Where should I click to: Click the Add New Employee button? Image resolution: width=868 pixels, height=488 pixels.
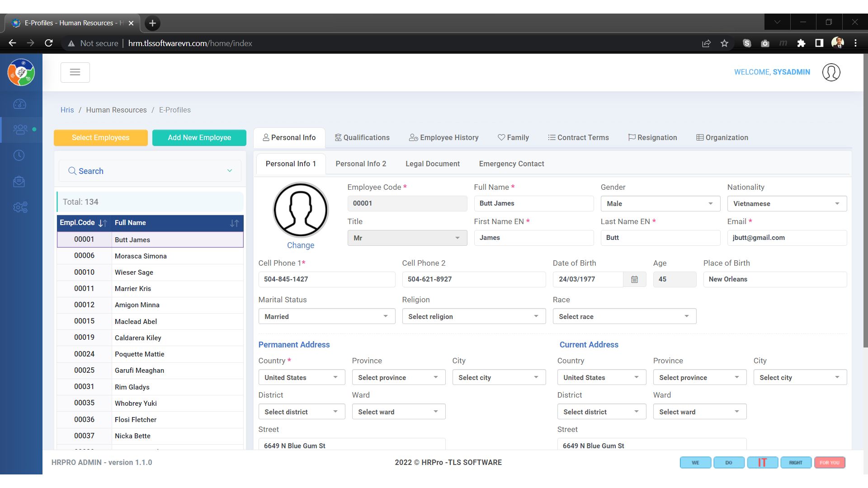click(x=199, y=138)
